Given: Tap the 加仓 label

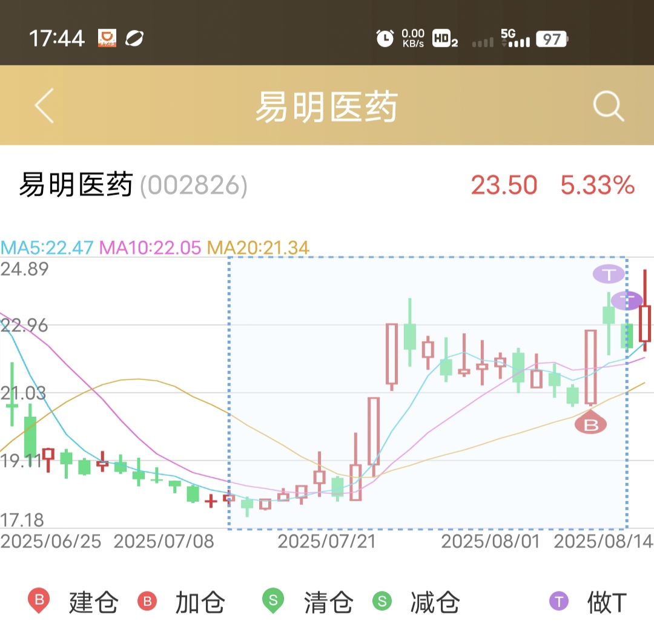Looking at the screenshot, I should tap(200, 602).
